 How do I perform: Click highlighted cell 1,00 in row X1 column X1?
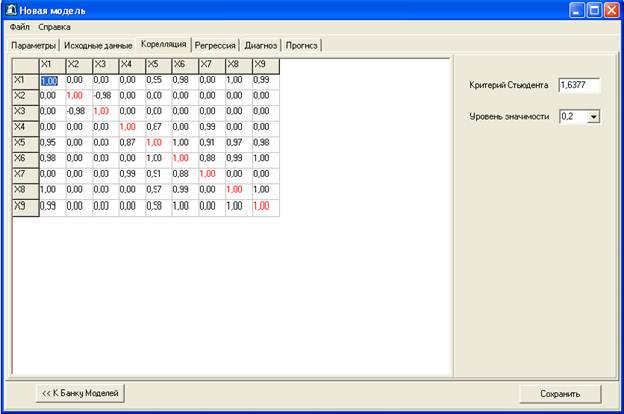click(52, 82)
